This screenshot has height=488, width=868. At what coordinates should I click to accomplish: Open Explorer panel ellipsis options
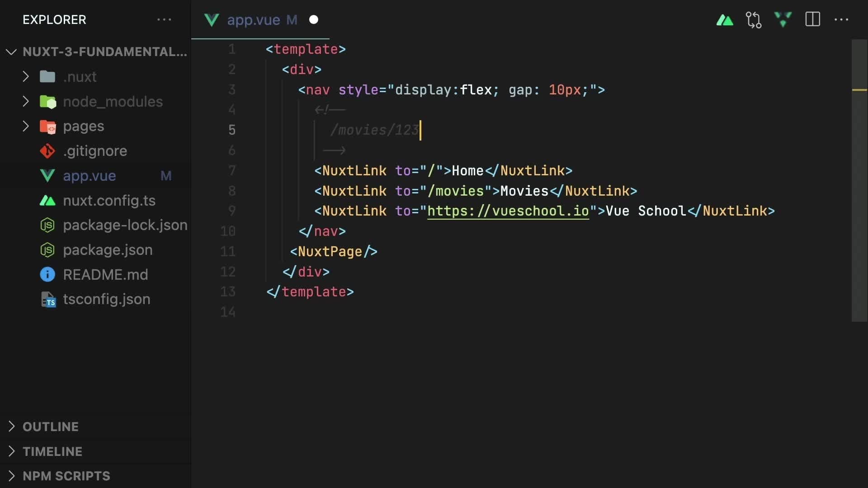pos(164,20)
